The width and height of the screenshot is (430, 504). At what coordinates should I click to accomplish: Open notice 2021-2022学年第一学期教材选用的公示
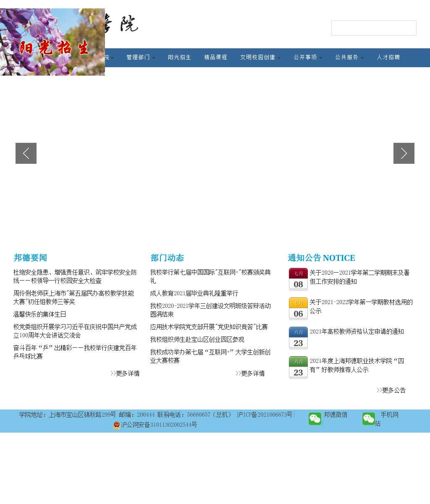(x=361, y=307)
